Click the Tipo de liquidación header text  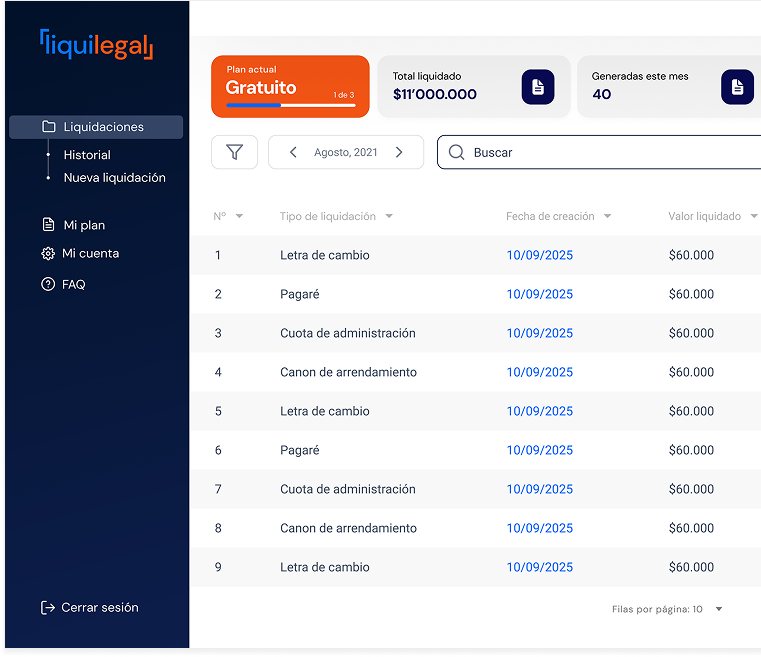(328, 216)
